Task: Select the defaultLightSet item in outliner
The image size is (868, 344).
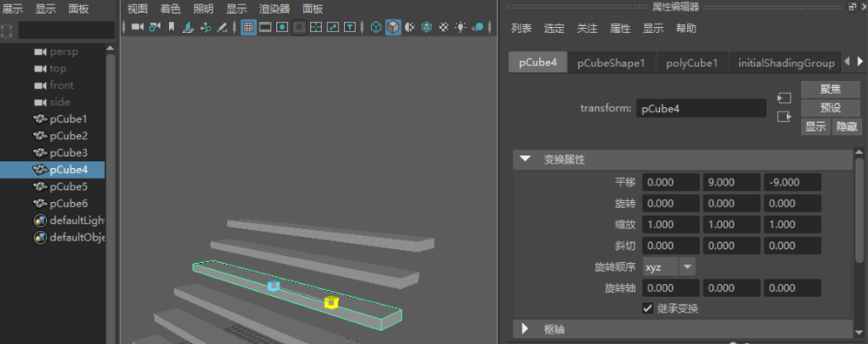Action: point(69,220)
